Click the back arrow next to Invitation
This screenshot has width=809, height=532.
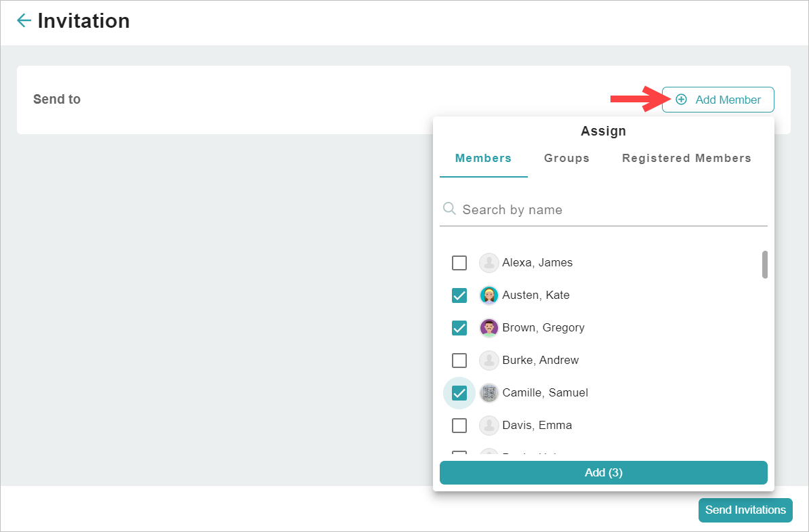(24, 20)
